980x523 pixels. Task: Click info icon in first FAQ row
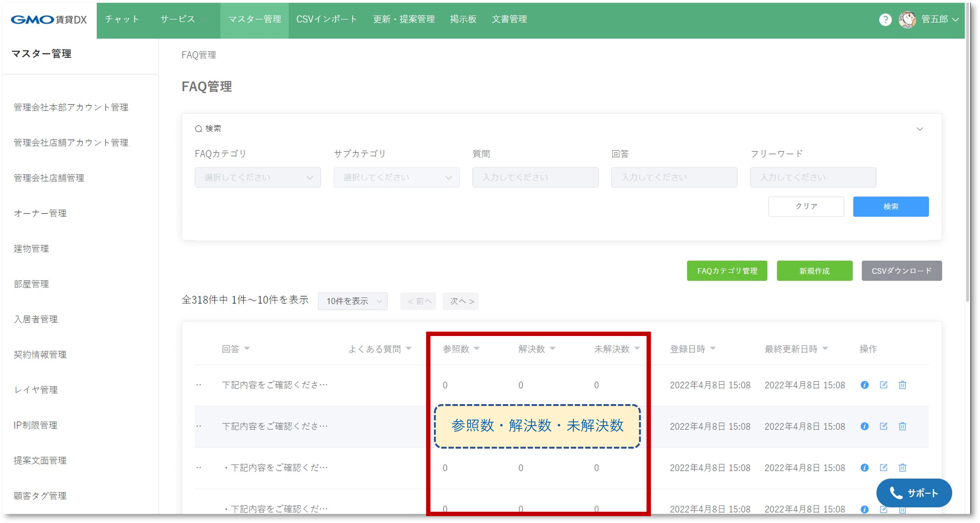click(x=864, y=385)
